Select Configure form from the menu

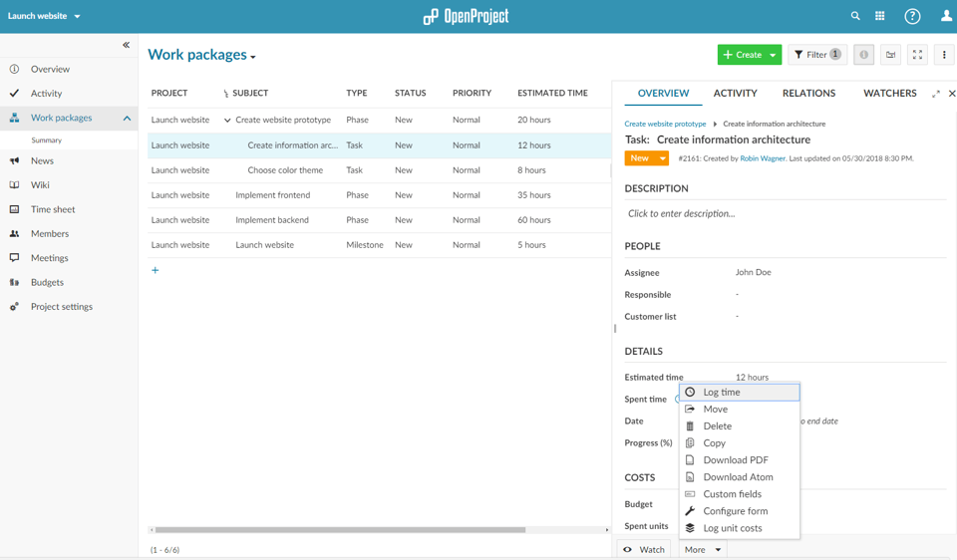tap(739, 512)
